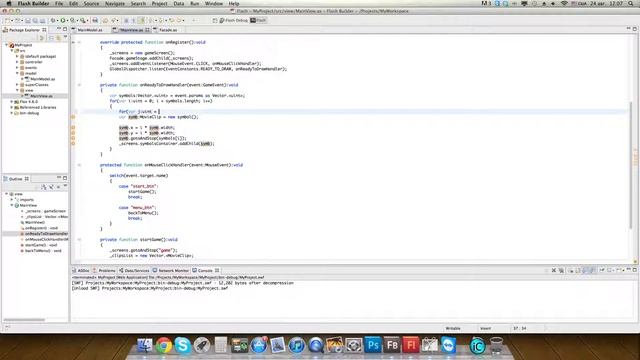Expand the events package
This screenshot has height=360, width=640.
coord(17,68)
